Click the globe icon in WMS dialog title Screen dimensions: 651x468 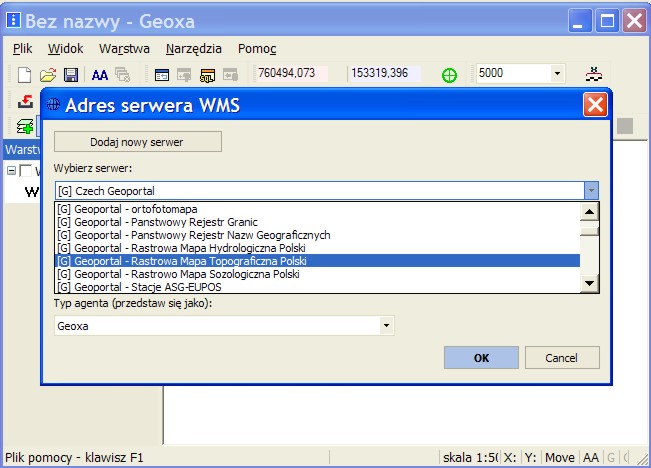click(53, 104)
